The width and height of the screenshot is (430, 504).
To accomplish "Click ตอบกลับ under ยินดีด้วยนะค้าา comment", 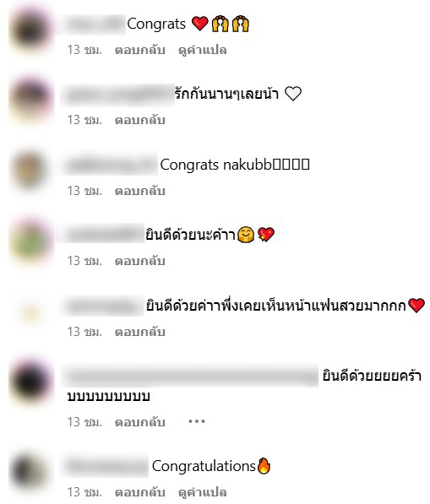I will 140,261.
